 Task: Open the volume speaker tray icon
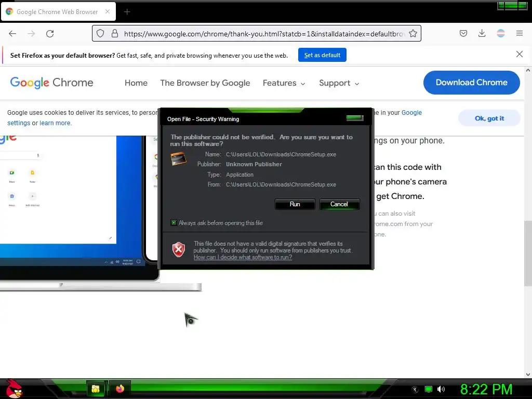tap(441, 389)
